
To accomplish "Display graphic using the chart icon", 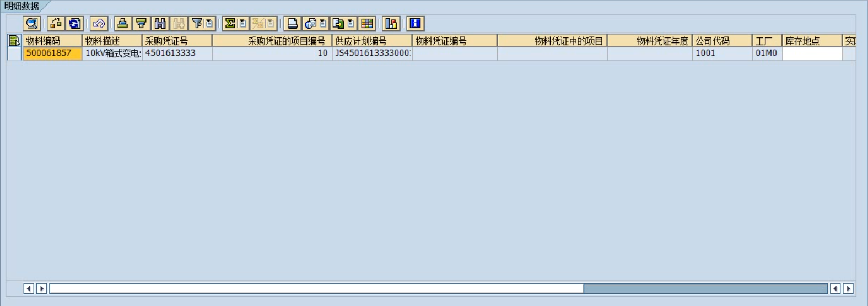I will [x=391, y=23].
